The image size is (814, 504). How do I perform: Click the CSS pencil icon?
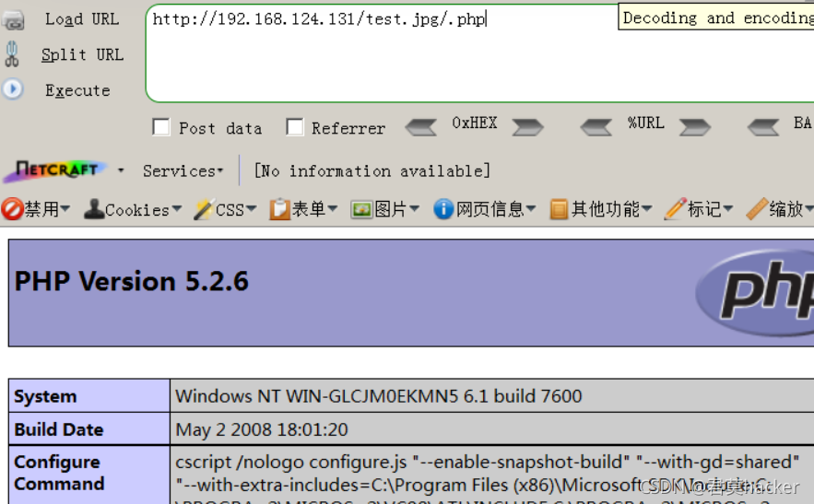[203, 209]
